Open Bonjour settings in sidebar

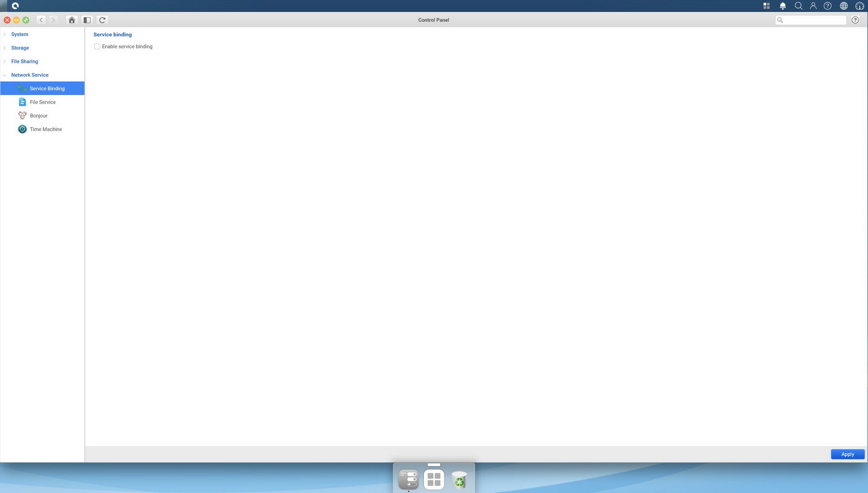pos(42,116)
